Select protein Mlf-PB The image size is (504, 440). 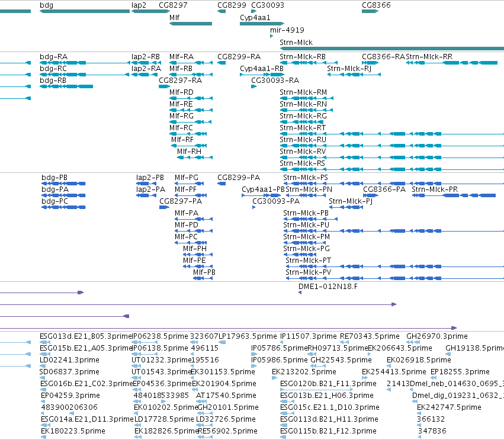204,272
